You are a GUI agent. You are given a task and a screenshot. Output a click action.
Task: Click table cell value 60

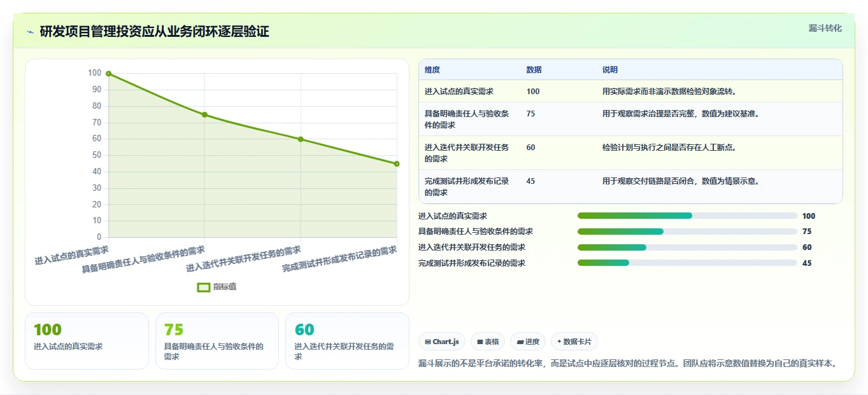pos(531,148)
